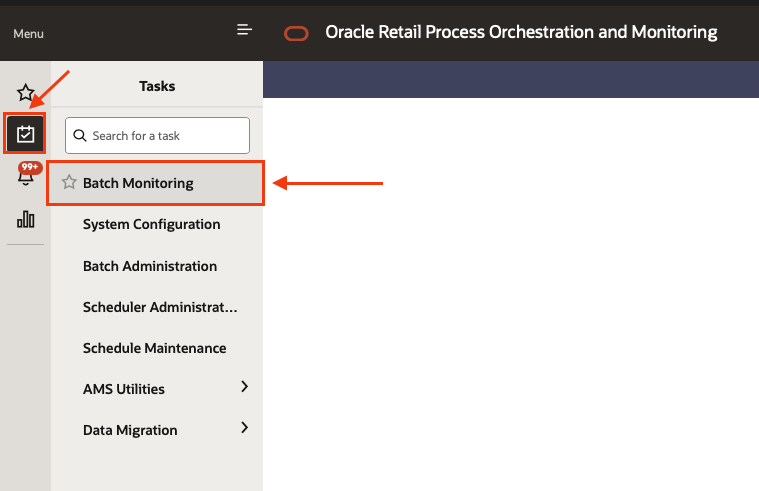Collapse menu with the hamburger icon

pos(244,30)
